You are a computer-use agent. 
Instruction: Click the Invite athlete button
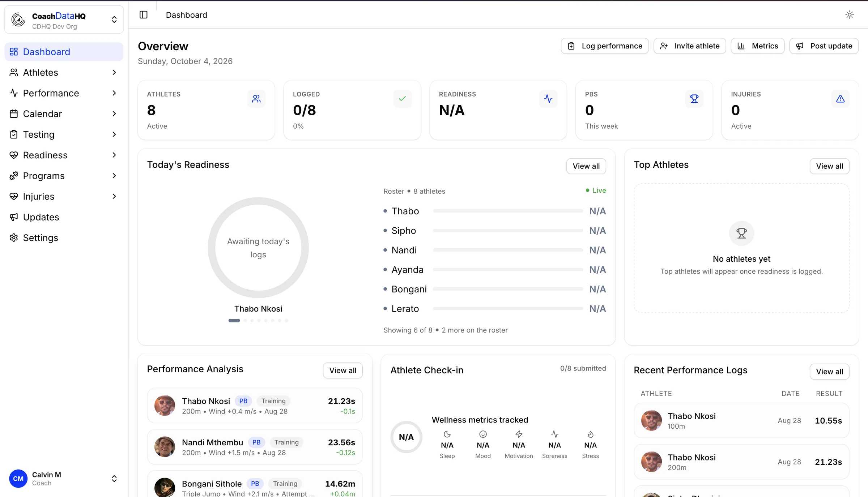[690, 46]
